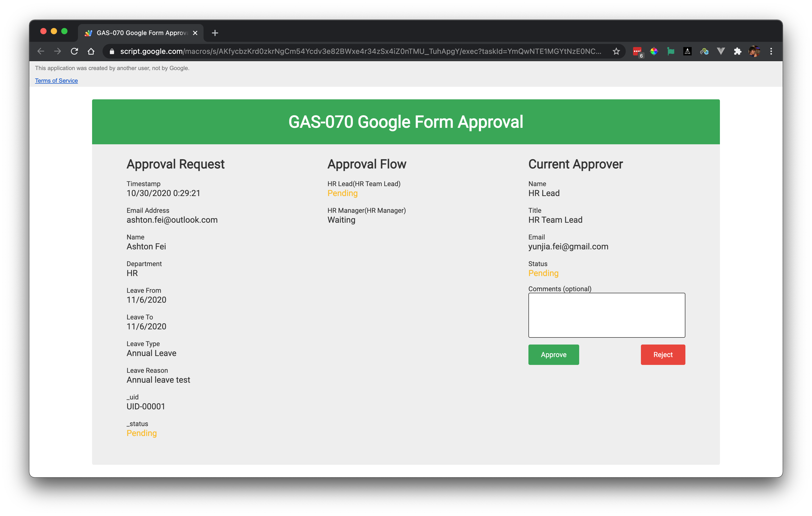This screenshot has width=812, height=516.
Task: Bookmark this page with the star
Action: point(616,51)
